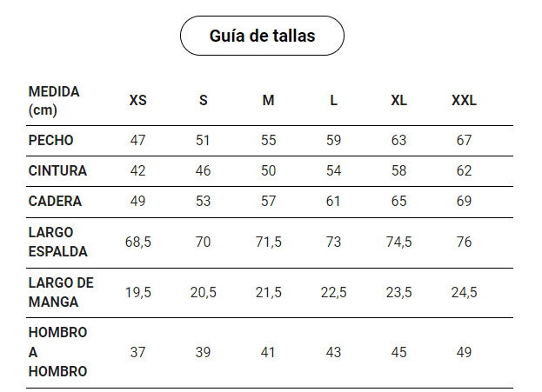
Task: Click the MEDIDA (cm) header cell
Action: tap(54, 101)
